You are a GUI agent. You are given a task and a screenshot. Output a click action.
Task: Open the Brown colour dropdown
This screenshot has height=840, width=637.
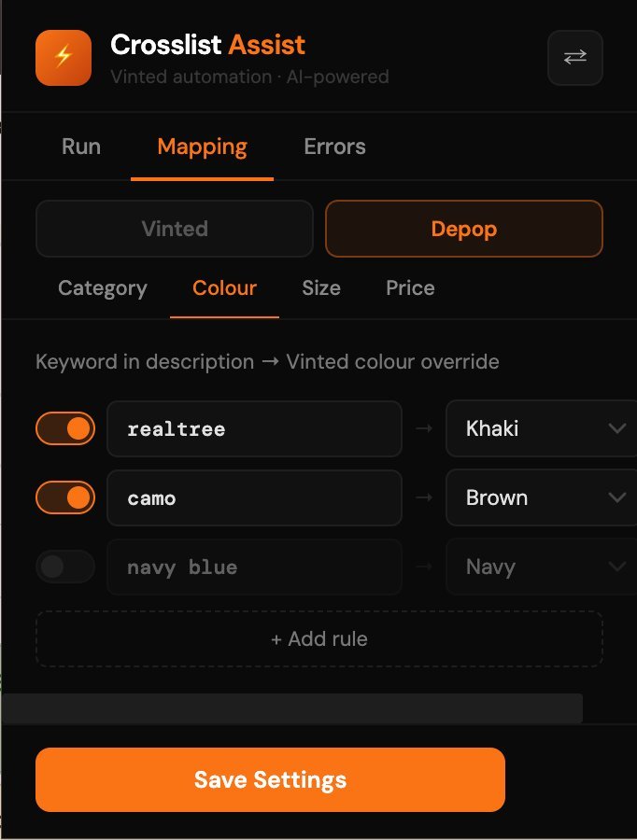(542, 497)
